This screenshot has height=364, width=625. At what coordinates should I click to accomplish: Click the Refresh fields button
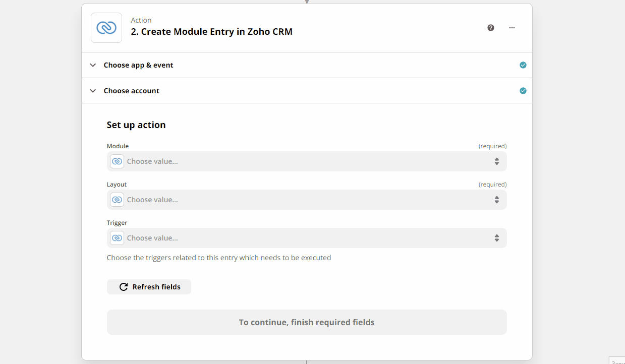[x=149, y=287]
